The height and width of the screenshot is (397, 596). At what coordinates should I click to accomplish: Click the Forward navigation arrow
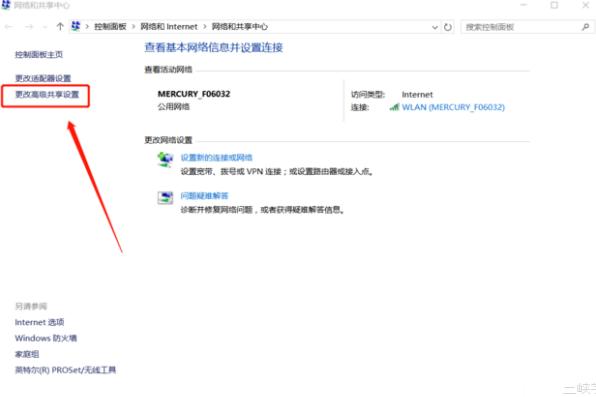(29, 27)
